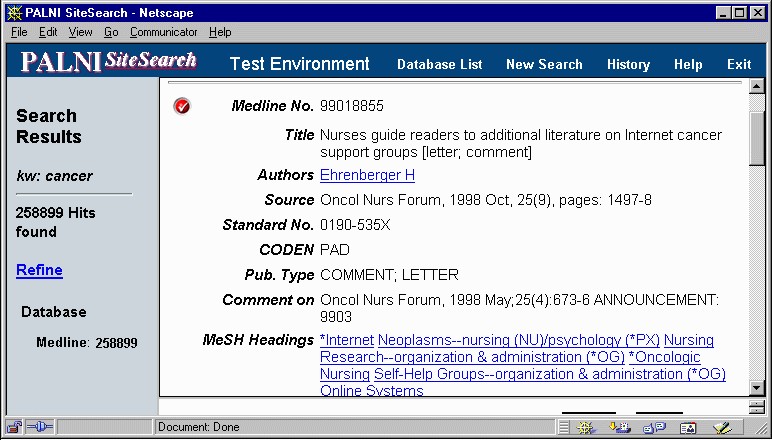Open Newsgroups from the component bar

[x=654, y=427]
